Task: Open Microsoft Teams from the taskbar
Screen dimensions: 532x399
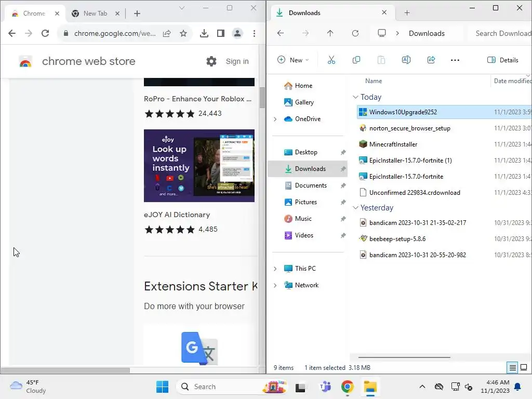Action: tap(325, 387)
